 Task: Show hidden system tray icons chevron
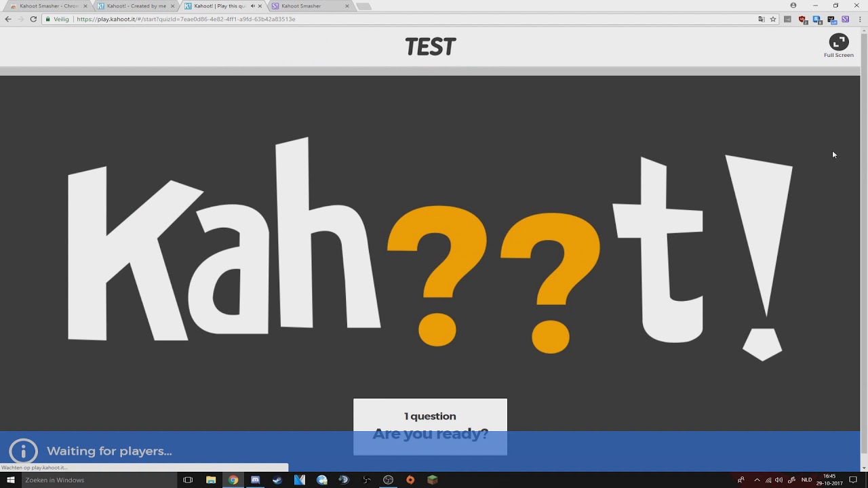pyautogui.click(x=757, y=480)
